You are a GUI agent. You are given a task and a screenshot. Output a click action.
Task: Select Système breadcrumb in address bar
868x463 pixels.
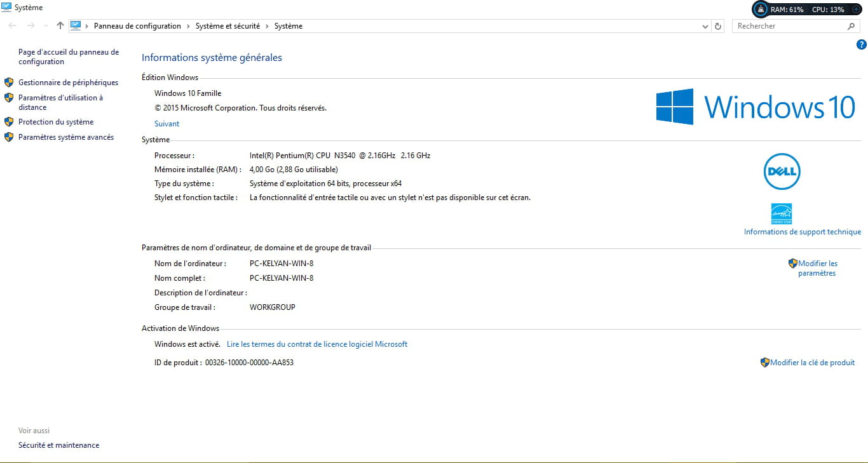coord(288,26)
